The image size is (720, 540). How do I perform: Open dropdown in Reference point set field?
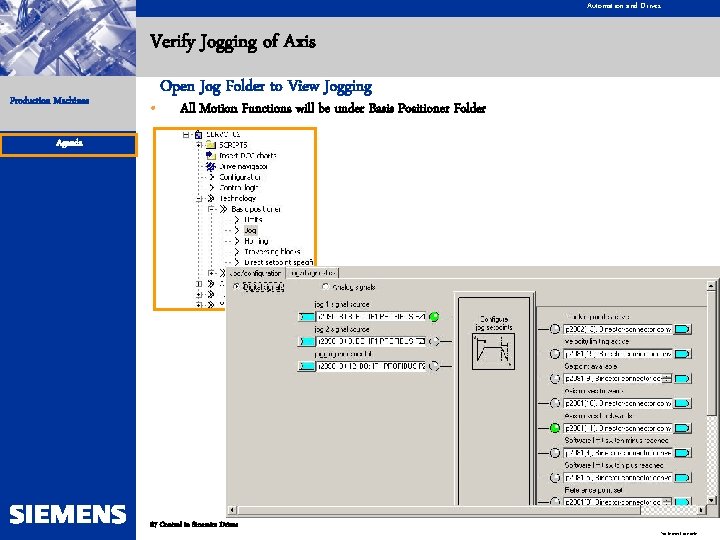click(667, 502)
